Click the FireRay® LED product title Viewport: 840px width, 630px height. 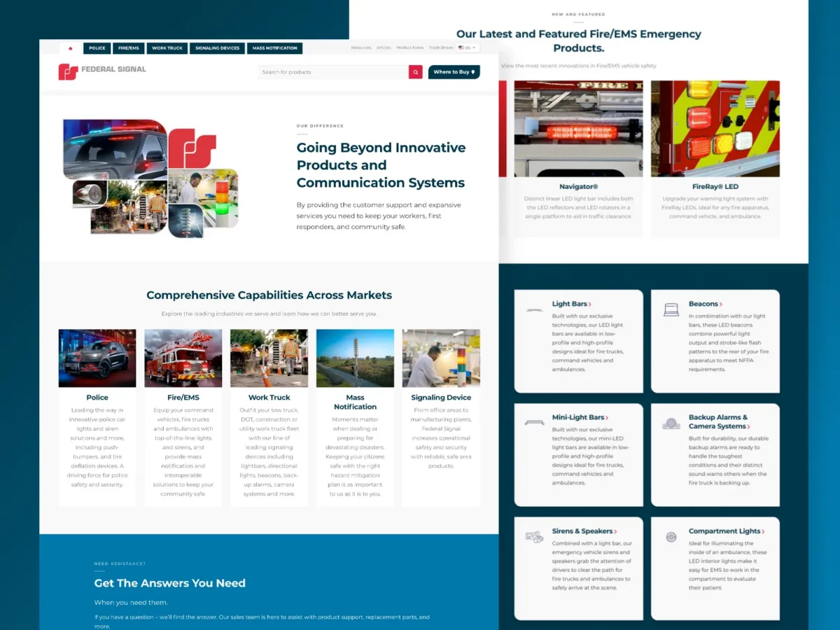click(x=715, y=187)
